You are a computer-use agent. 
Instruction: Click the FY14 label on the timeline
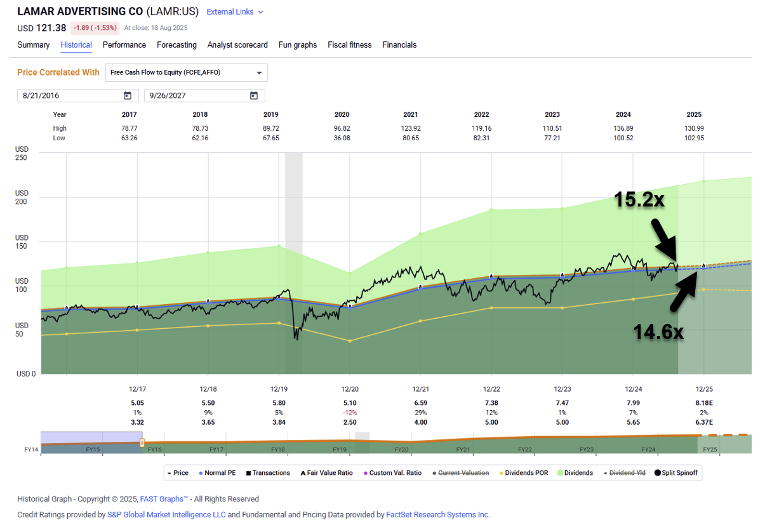click(31, 449)
